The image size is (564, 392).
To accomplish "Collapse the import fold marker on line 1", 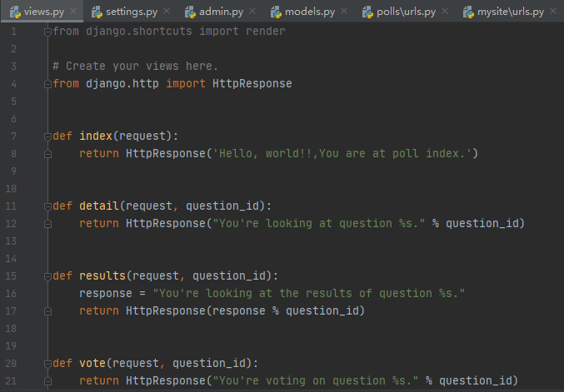I will (x=47, y=31).
